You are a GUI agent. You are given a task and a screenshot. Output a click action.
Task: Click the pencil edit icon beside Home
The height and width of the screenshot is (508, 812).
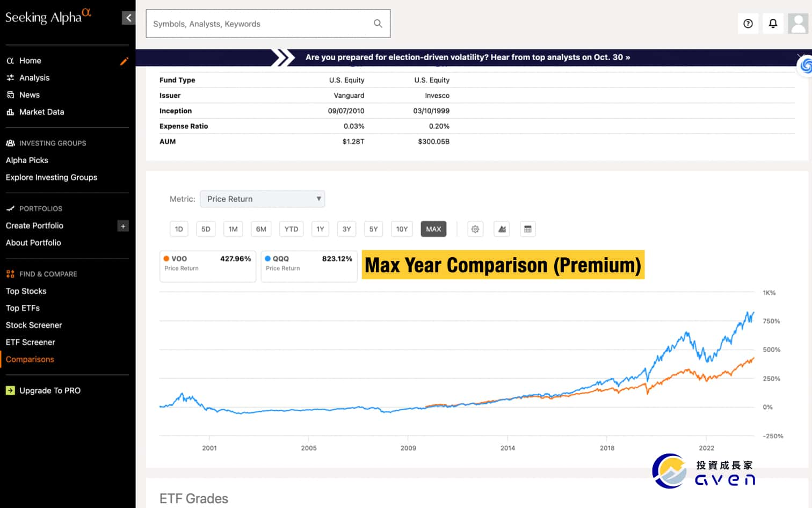[124, 61]
